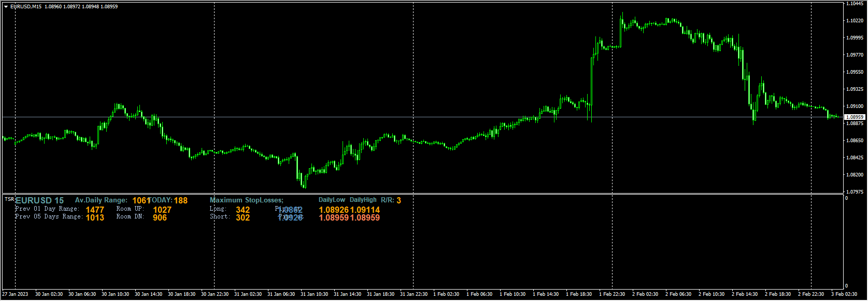The width and height of the screenshot is (868, 301).
Task: Click the 27 Jan 2023 date label
Action: click(x=16, y=294)
